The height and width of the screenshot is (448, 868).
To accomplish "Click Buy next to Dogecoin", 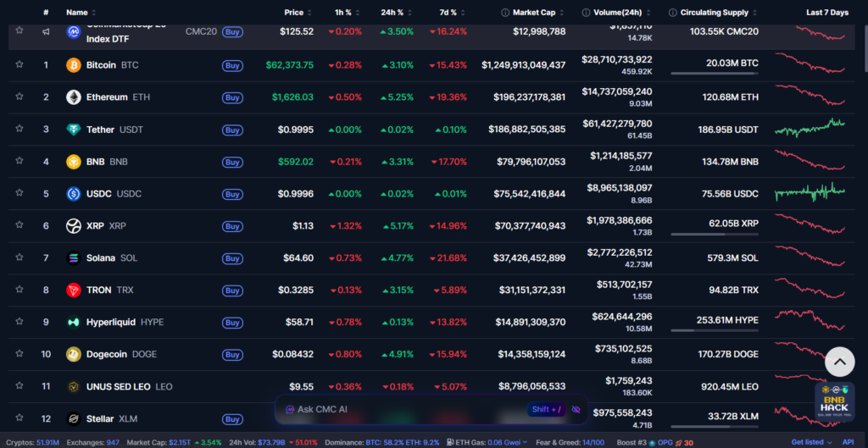I will pyautogui.click(x=232, y=354).
